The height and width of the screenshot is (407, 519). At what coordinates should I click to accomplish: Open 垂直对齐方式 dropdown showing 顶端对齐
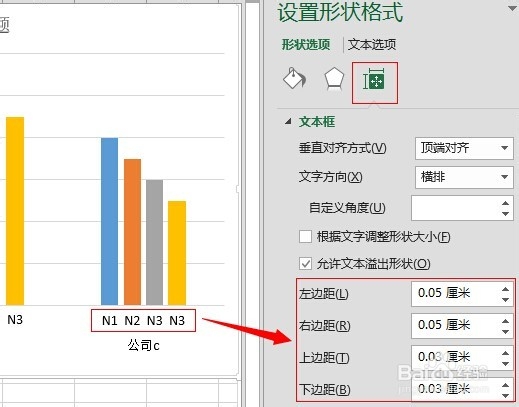(464, 148)
